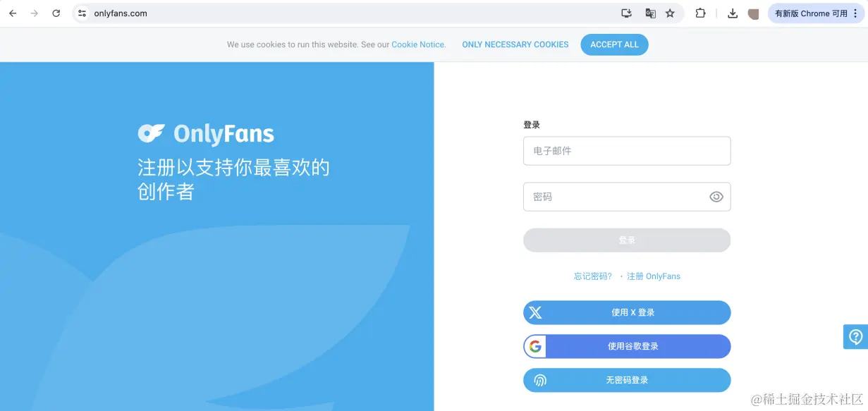Open the floating help question-mark widget
Viewport: 868px width, 411px height.
tap(855, 336)
